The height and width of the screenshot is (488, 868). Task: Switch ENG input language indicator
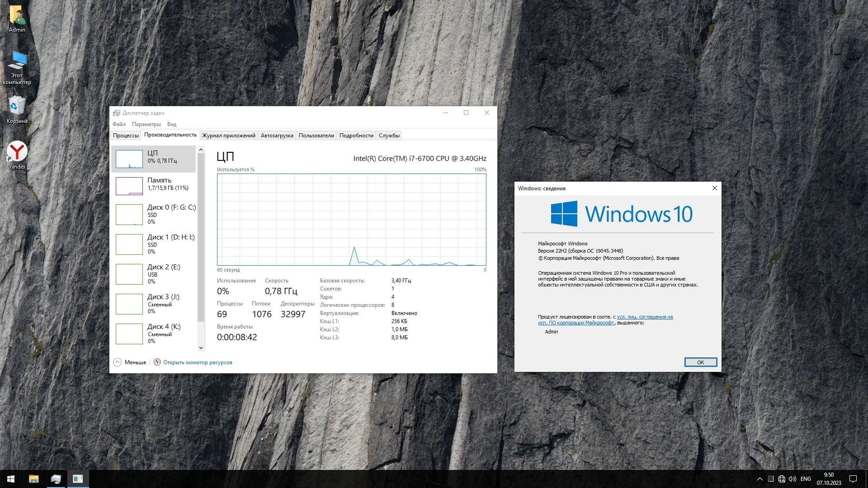tap(806, 479)
